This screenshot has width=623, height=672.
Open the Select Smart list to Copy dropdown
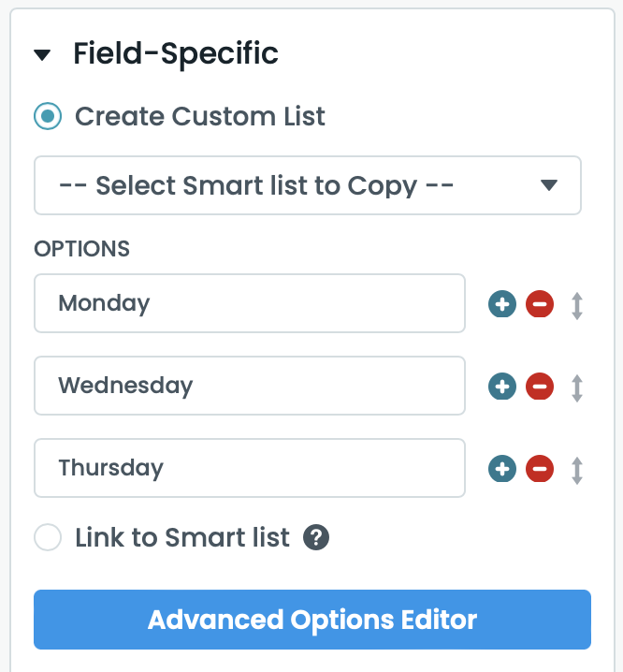pyautogui.click(x=307, y=185)
